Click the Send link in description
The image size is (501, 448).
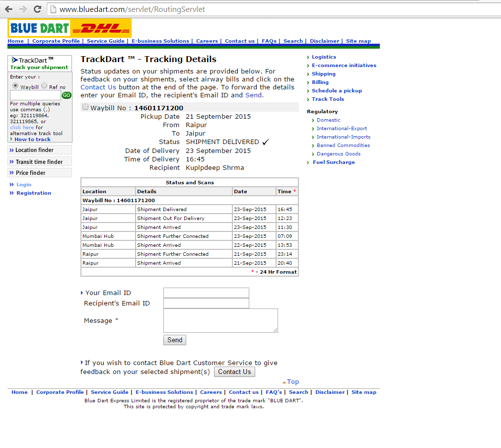point(254,95)
